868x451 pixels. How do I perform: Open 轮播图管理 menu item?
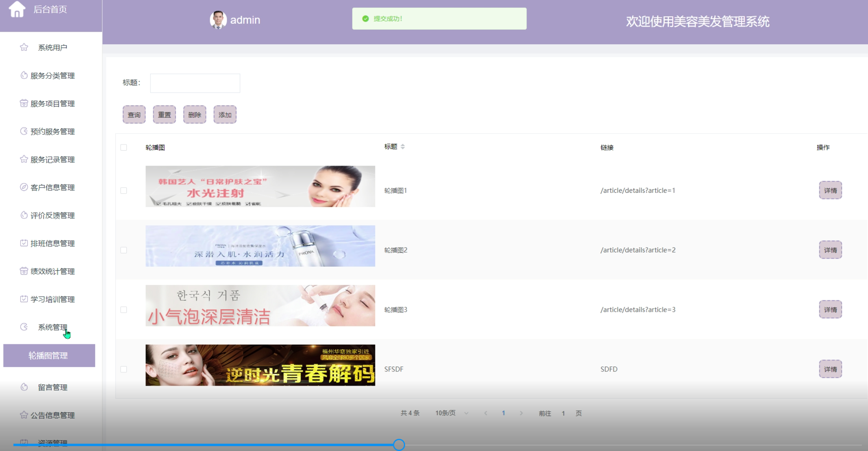(x=49, y=356)
